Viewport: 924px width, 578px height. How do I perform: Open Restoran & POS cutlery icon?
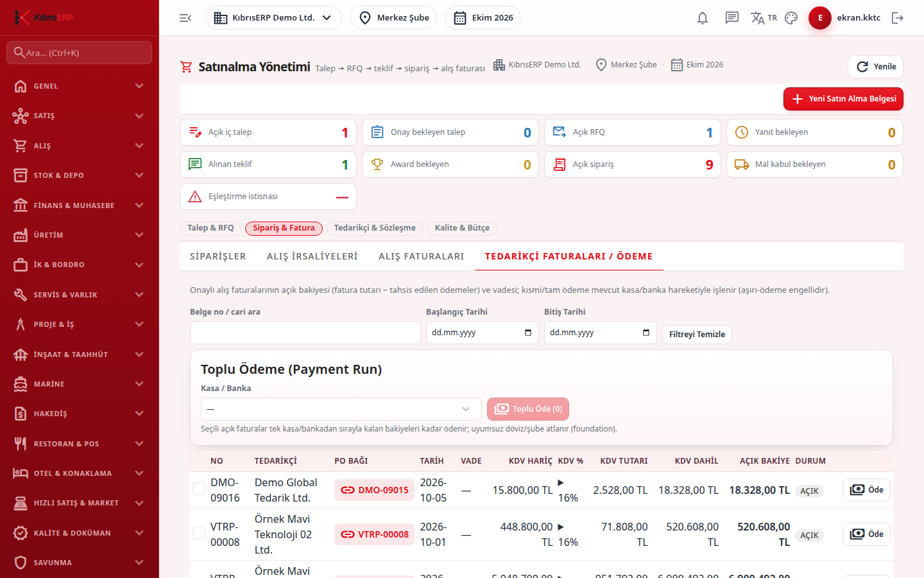tap(21, 444)
